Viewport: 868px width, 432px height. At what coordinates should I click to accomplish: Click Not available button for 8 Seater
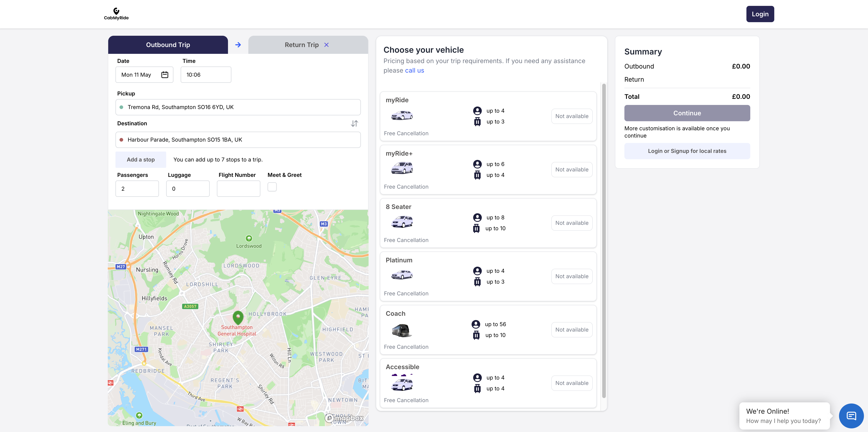point(572,223)
